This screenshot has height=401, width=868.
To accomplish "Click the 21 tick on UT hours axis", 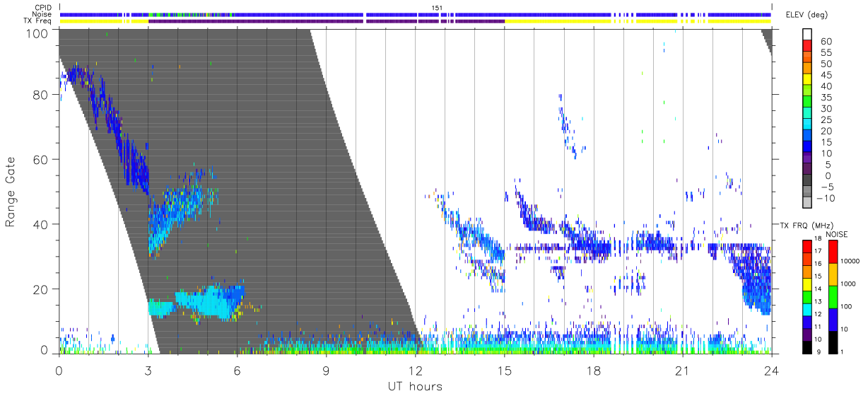I will point(682,370).
